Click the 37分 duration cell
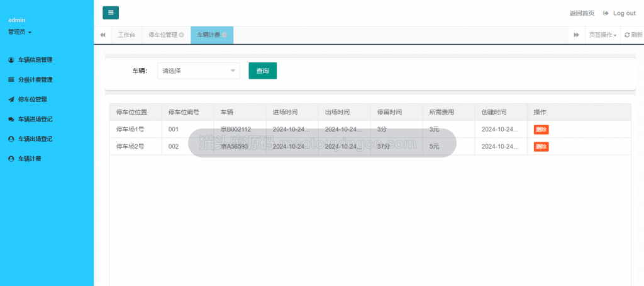The height and width of the screenshot is (286, 644). (x=396, y=147)
